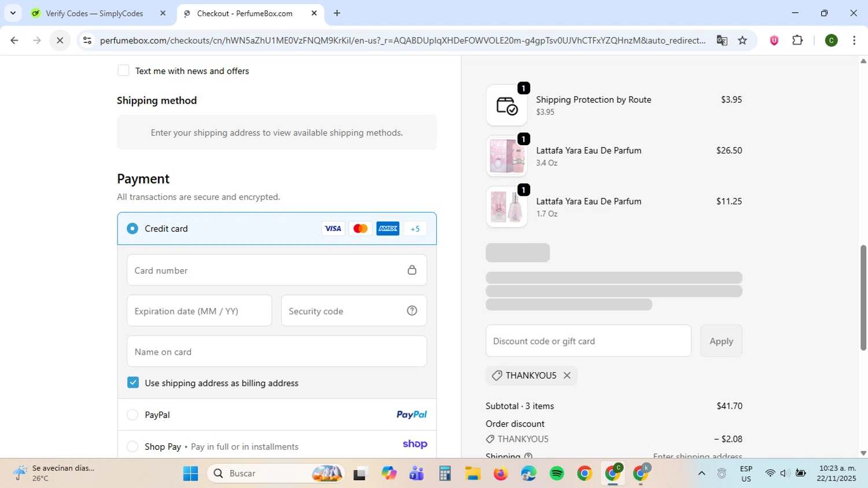
Task: Launch the Calculator from the taskbar
Action: (x=444, y=474)
